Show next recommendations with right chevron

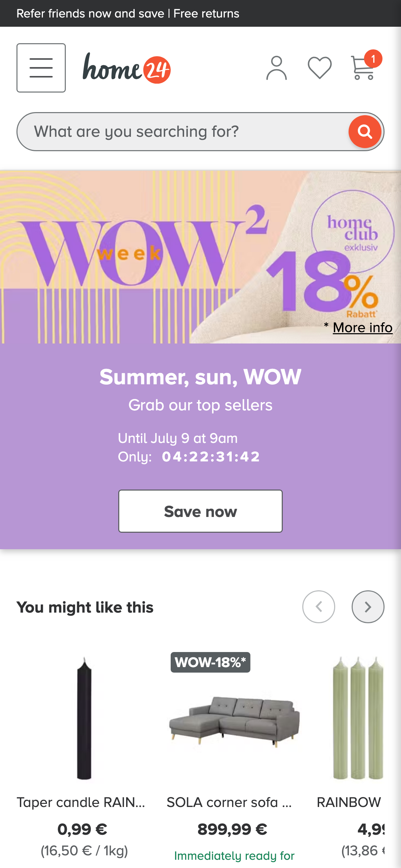click(x=368, y=606)
